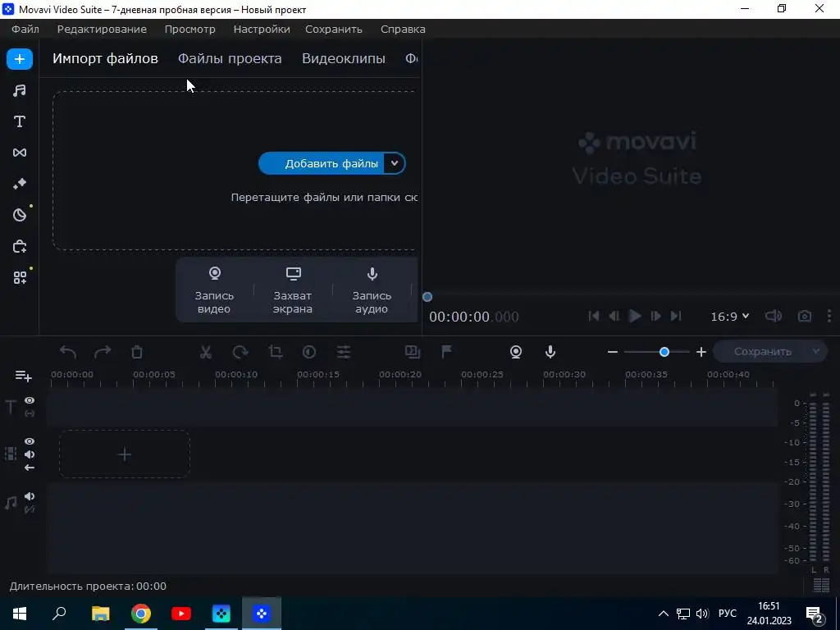This screenshot has height=630, width=840.
Task: Click the Add track icon
Action: tap(23, 376)
